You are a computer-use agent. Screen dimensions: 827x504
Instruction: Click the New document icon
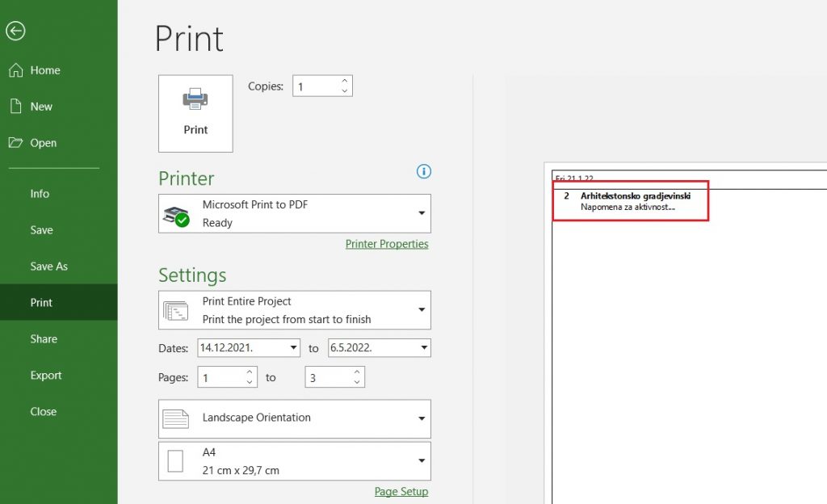15,107
